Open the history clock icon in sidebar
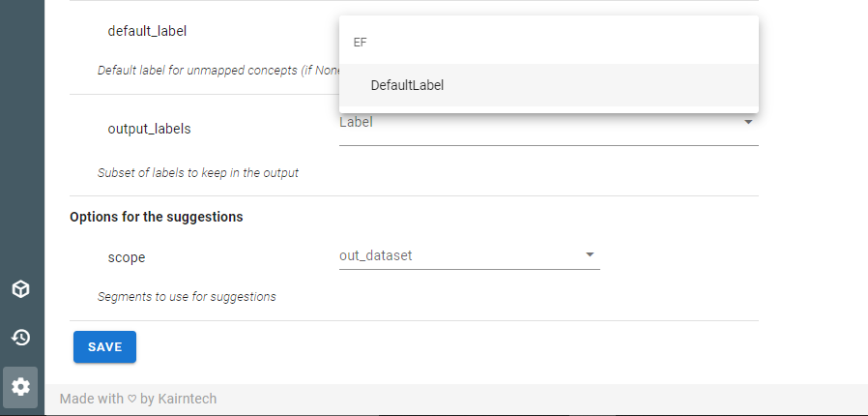Viewport: 868px width, 416px height. 20,338
